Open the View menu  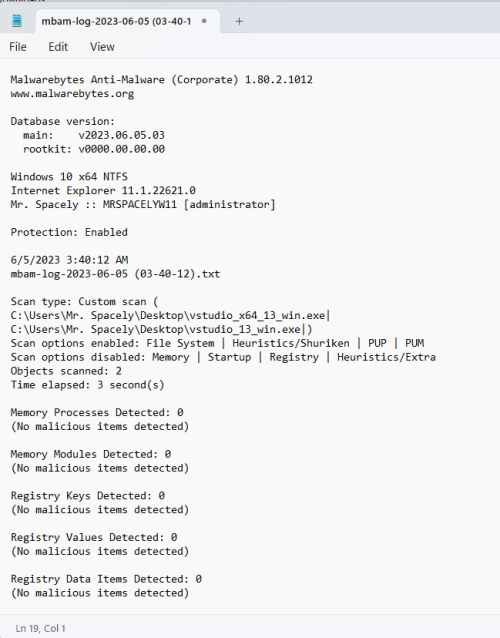102,47
